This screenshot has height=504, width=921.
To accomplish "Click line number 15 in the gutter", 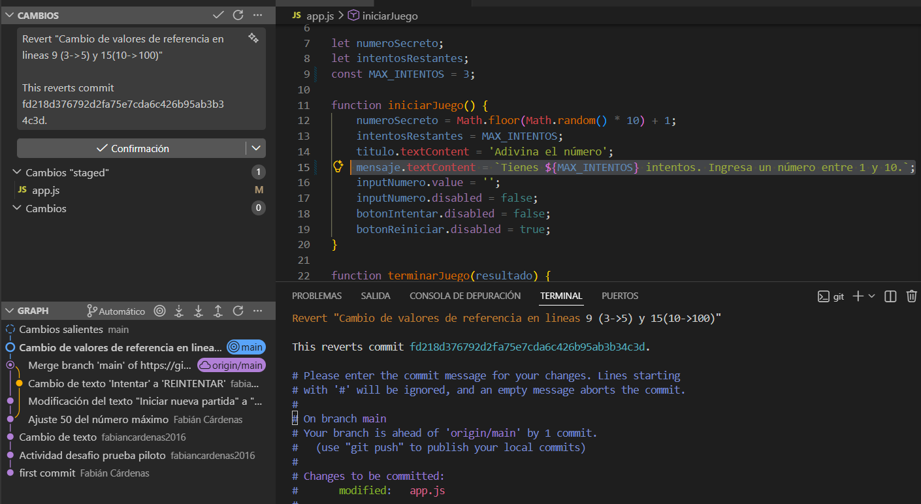I will (304, 167).
